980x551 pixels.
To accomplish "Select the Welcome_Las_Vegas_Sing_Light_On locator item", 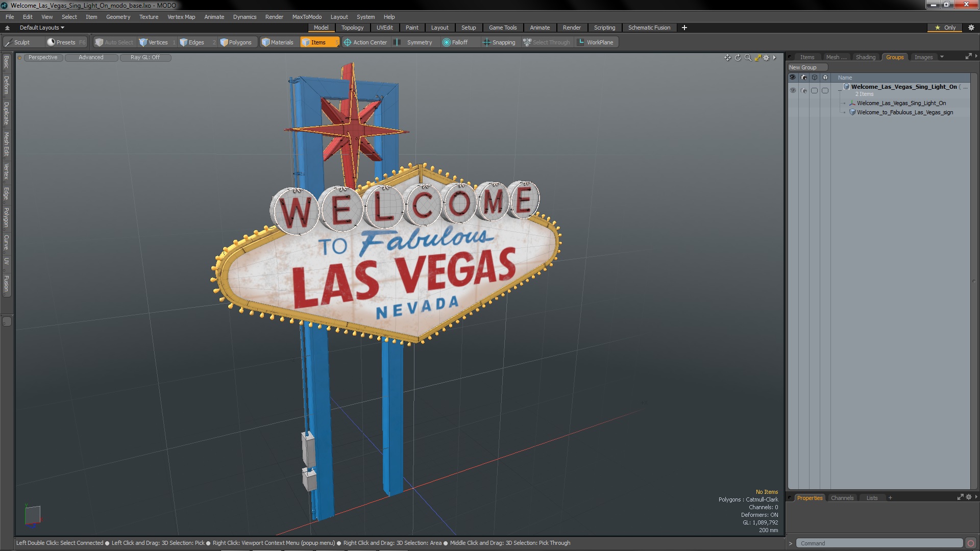I will 901,103.
